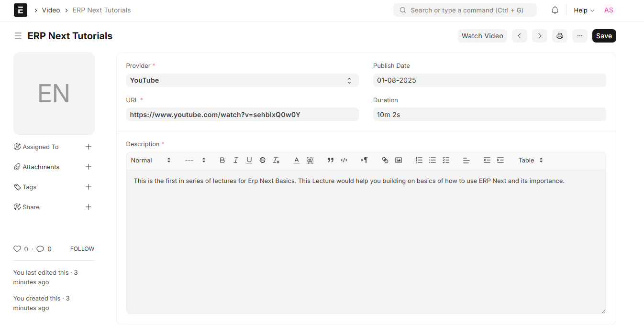
Task: Click the Tags sidebar label
Action: tap(30, 187)
